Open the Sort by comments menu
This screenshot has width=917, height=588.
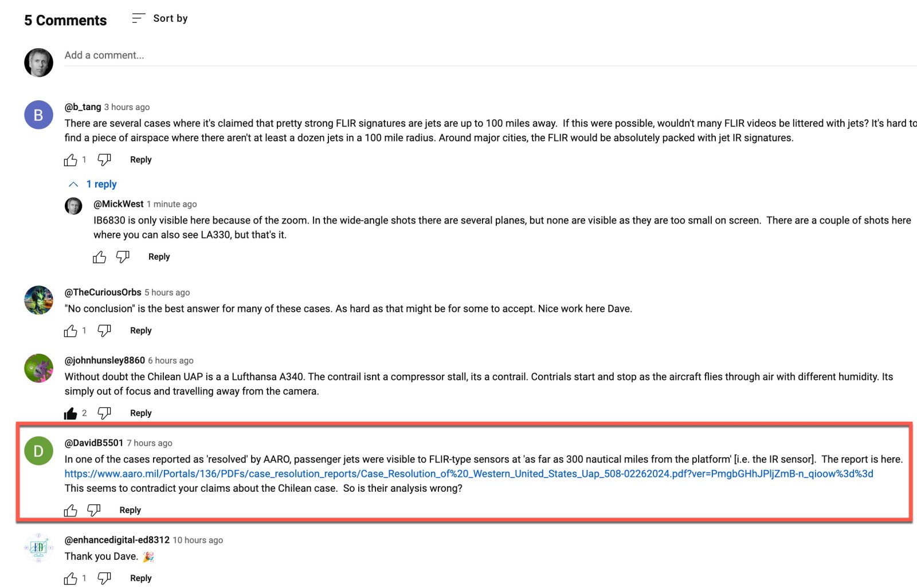(160, 19)
